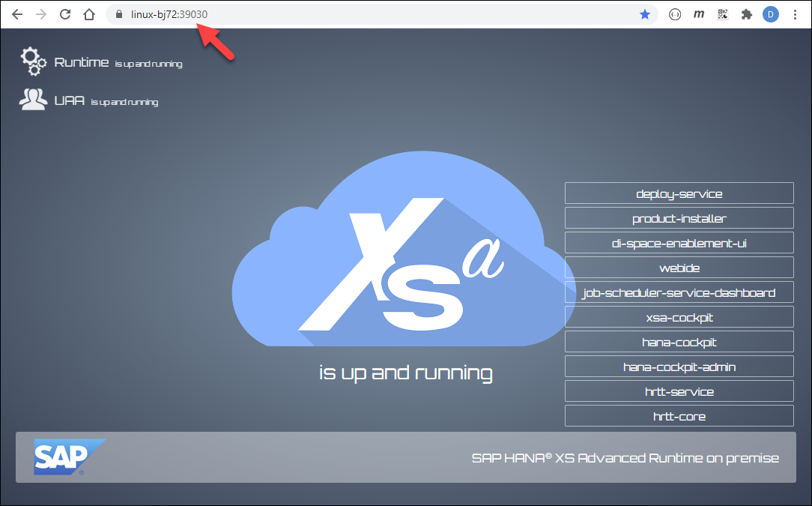Open the QR code extension icon
The width and height of the screenshot is (812, 506).
[x=723, y=14]
